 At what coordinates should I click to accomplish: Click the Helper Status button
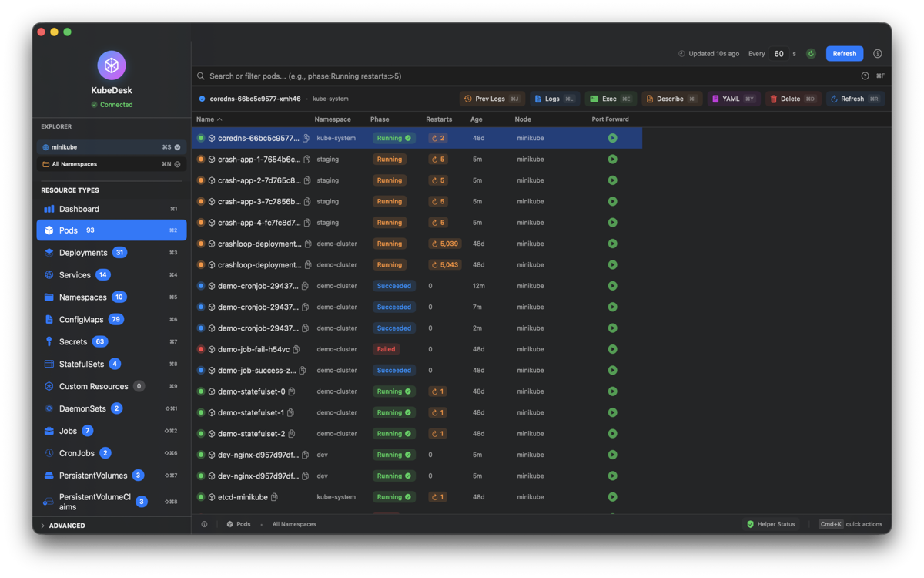pos(770,524)
